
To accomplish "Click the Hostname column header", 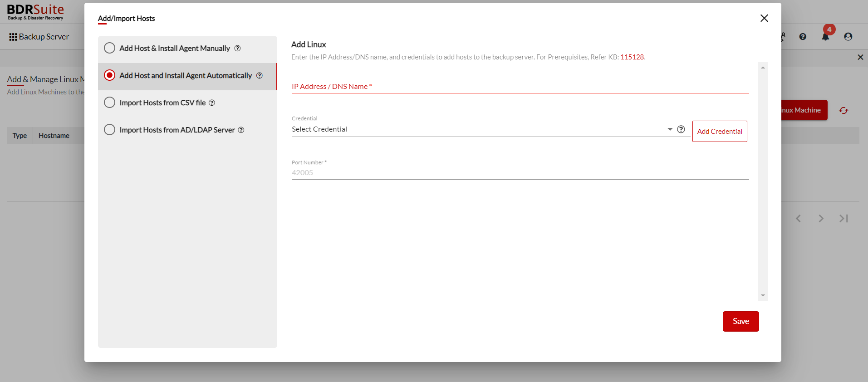I will (54, 136).
